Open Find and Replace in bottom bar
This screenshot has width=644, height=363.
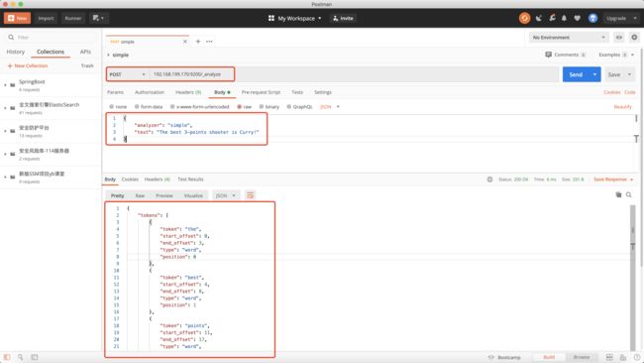(20, 357)
